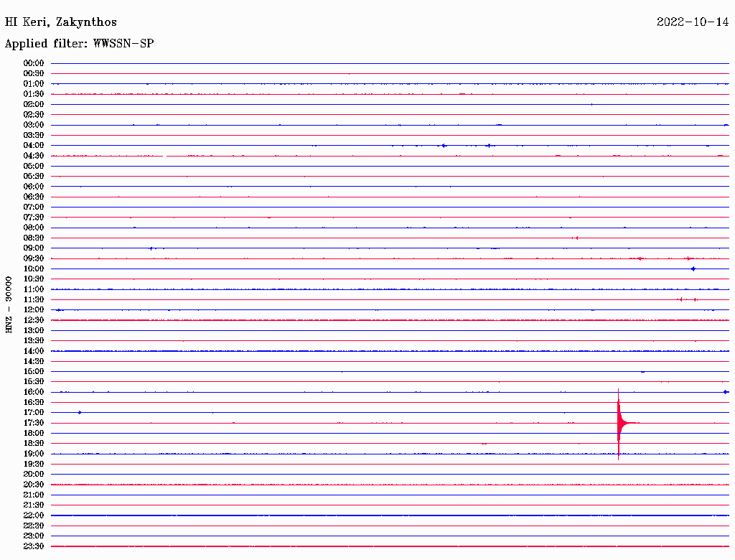Click the 23:30 time label
Viewport: 735px width, 560px height.
(x=33, y=546)
